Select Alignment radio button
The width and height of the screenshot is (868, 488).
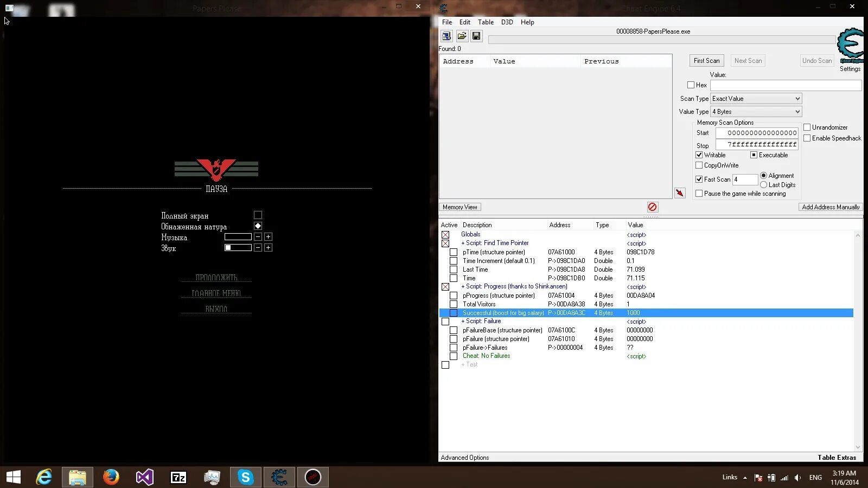[764, 176]
